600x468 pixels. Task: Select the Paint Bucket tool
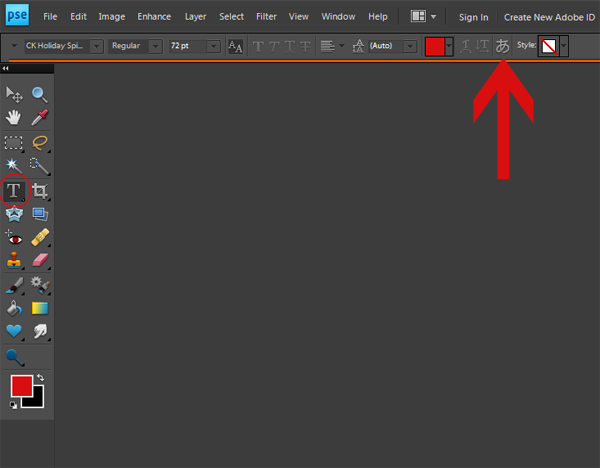[x=14, y=308]
